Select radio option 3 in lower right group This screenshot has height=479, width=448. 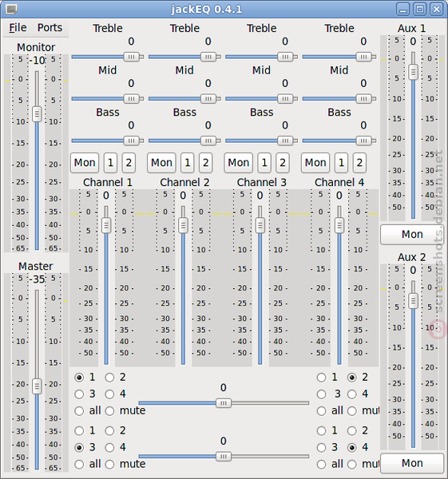322,448
